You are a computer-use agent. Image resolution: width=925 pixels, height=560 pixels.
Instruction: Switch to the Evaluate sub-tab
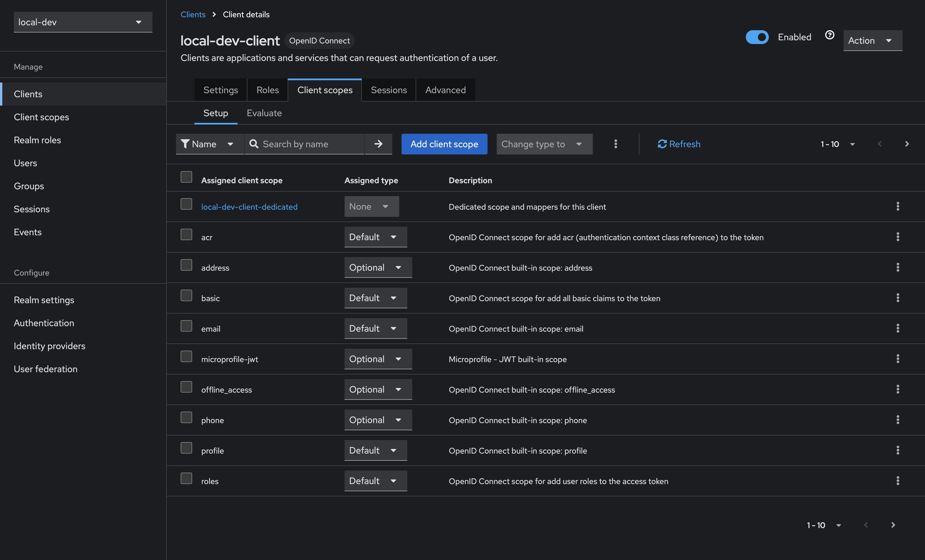(x=264, y=113)
